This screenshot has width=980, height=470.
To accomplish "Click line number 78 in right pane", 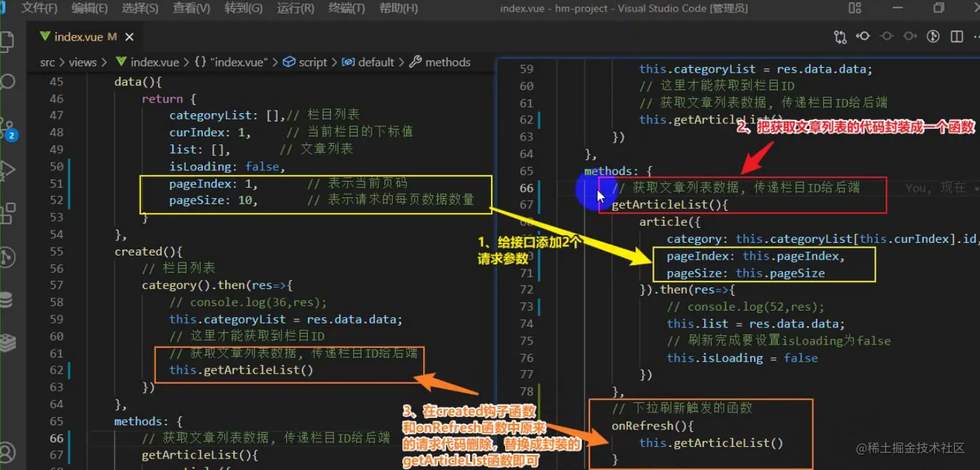I will (x=526, y=391).
